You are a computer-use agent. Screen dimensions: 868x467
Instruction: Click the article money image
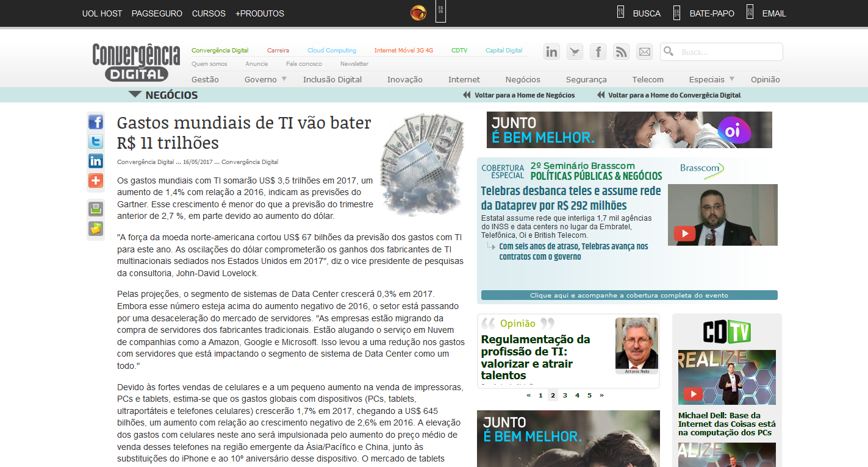coord(422,164)
